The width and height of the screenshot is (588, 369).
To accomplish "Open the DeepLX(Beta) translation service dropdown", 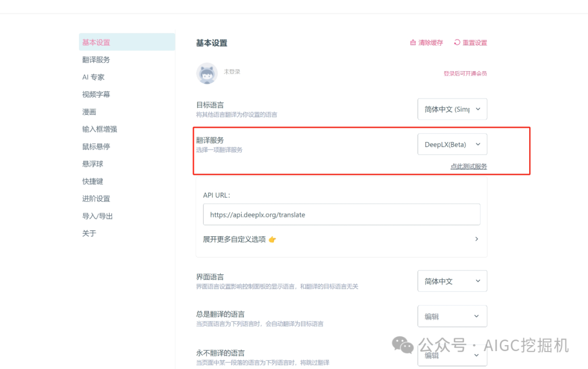I will pyautogui.click(x=452, y=144).
